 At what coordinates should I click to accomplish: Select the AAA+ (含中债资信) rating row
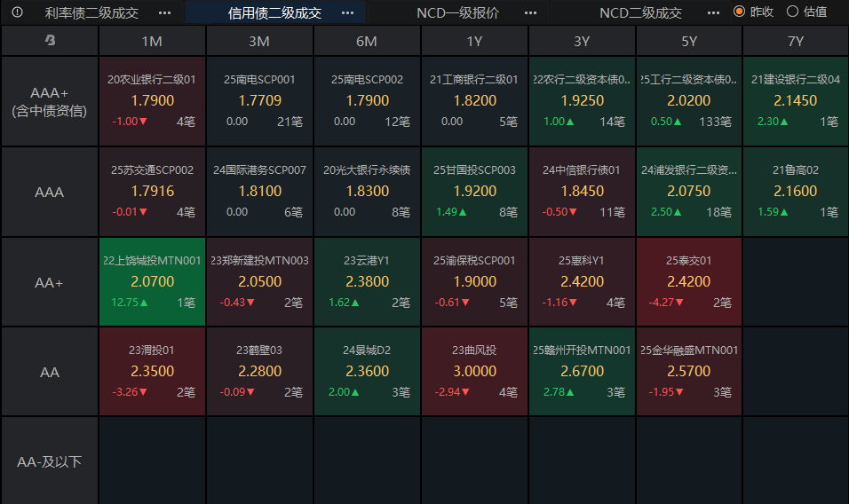[49, 102]
